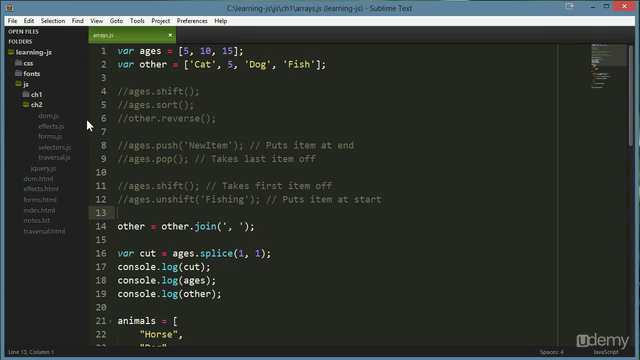Click the vertical editor scrollbar
The image size is (640, 360).
[x=631, y=95]
